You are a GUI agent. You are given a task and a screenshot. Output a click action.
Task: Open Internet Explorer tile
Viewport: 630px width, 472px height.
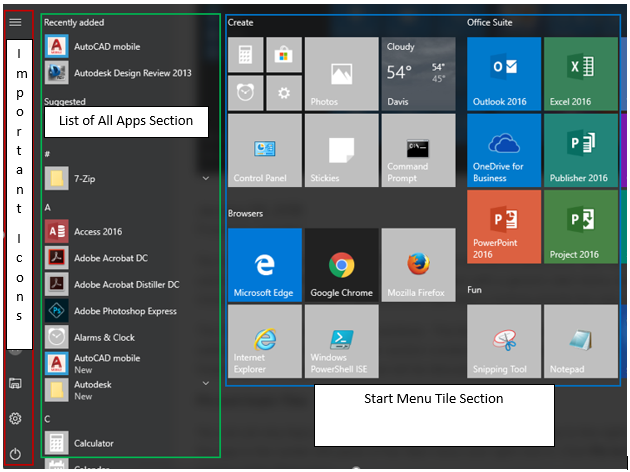[x=265, y=341]
